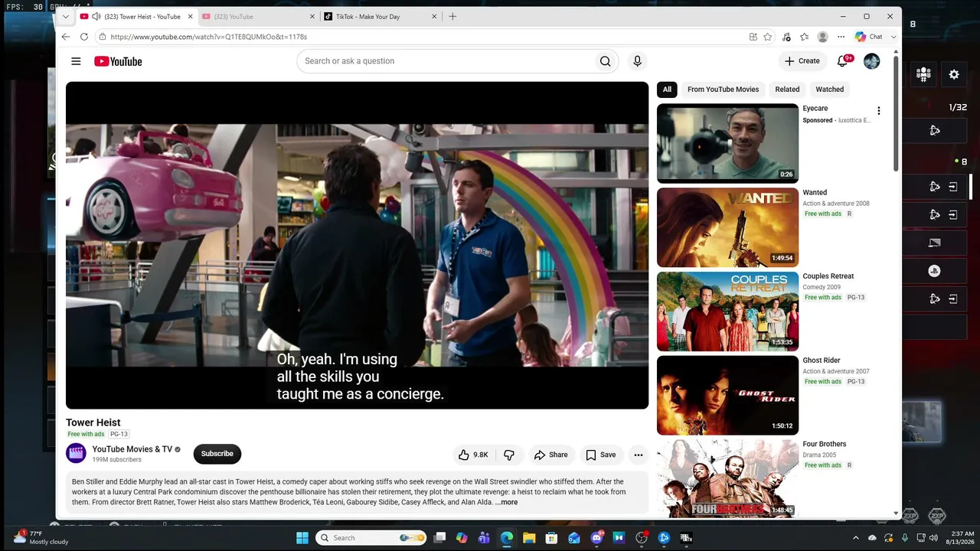
Task: Click the YouTube page vertical scrollbar
Action: coord(896,115)
